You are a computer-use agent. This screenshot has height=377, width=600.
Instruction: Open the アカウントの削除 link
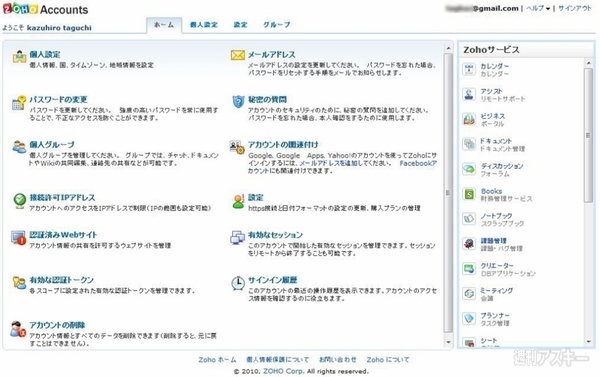pyautogui.click(x=57, y=325)
